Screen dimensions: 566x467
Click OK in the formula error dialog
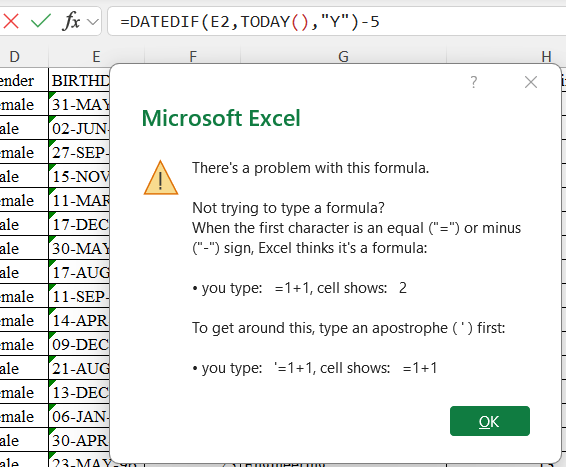(489, 421)
